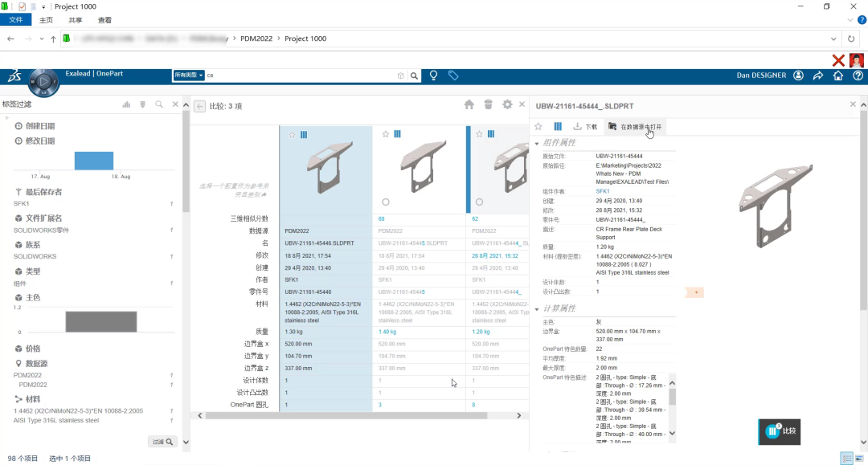Open the recent locations dropdown arrow
The width and height of the screenshot is (868, 465).
[x=42, y=39]
